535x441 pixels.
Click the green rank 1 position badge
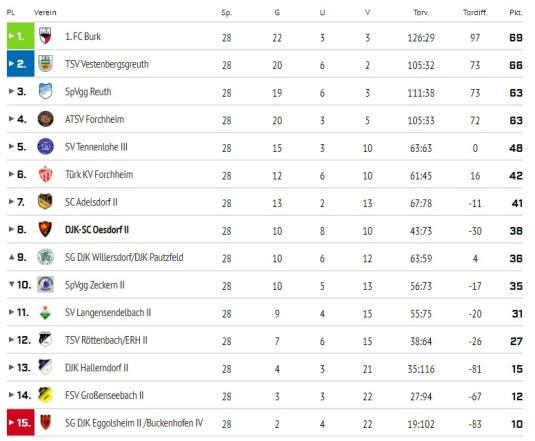[20, 36]
